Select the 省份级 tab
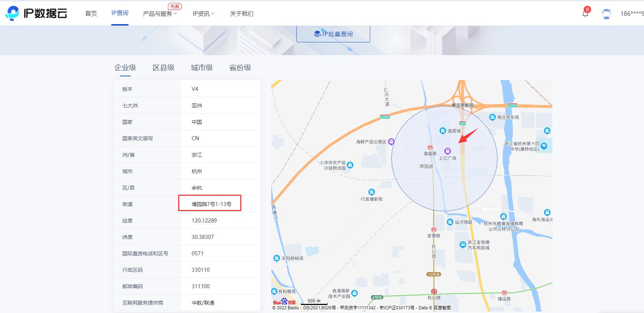The image size is (644, 313). (x=240, y=68)
